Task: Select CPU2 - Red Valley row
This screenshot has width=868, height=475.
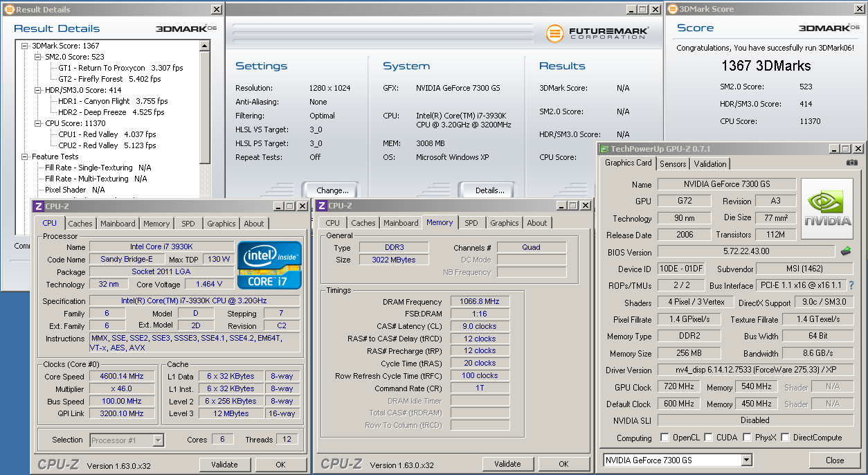Action: 107,145
